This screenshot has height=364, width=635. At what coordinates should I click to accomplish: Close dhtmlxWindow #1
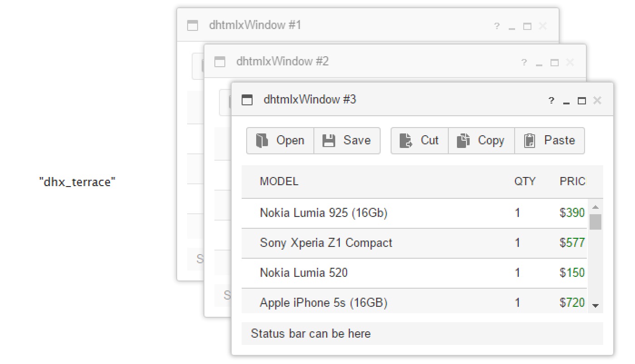[543, 26]
